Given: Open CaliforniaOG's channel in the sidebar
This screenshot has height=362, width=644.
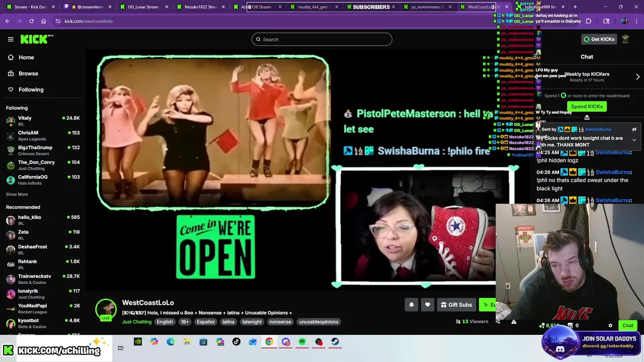Looking at the screenshot, I should pyautogui.click(x=43, y=180).
